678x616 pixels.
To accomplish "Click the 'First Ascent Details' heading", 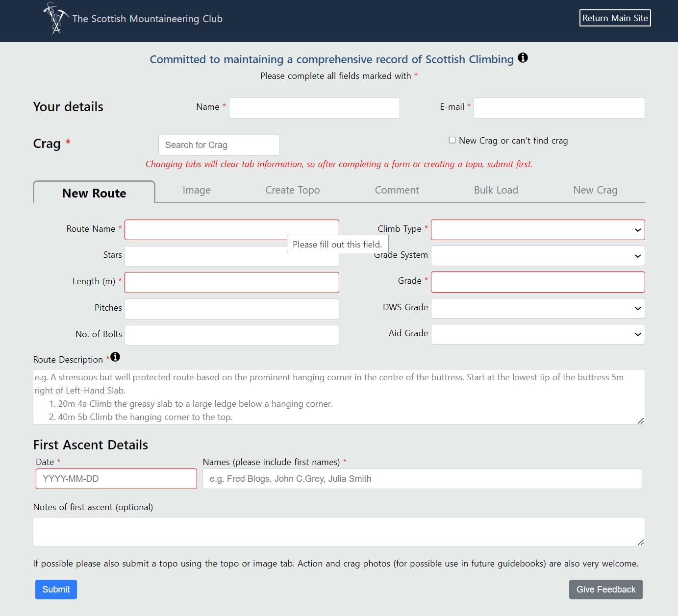I will [x=91, y=445].
